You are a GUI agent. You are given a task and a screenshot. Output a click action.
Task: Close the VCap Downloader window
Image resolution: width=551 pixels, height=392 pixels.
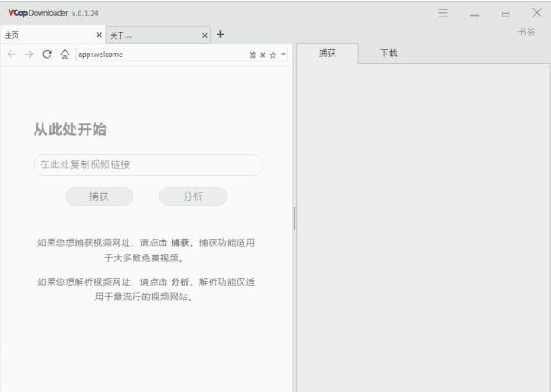[x=537, y=13]
